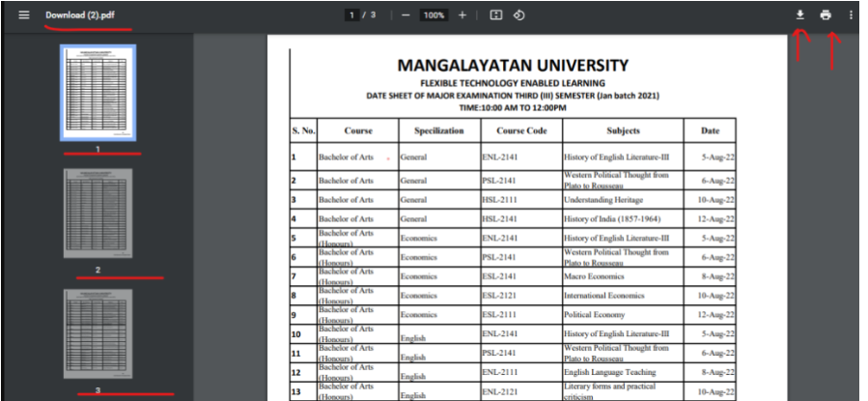
Task: Click course code ESL-2111
Action: pyautogui.click(x=499, y=315)
